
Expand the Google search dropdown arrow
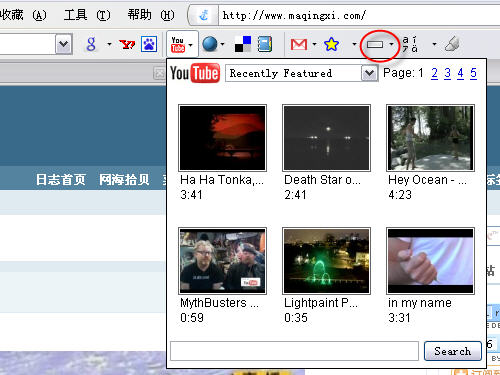[x=109, y=44]
